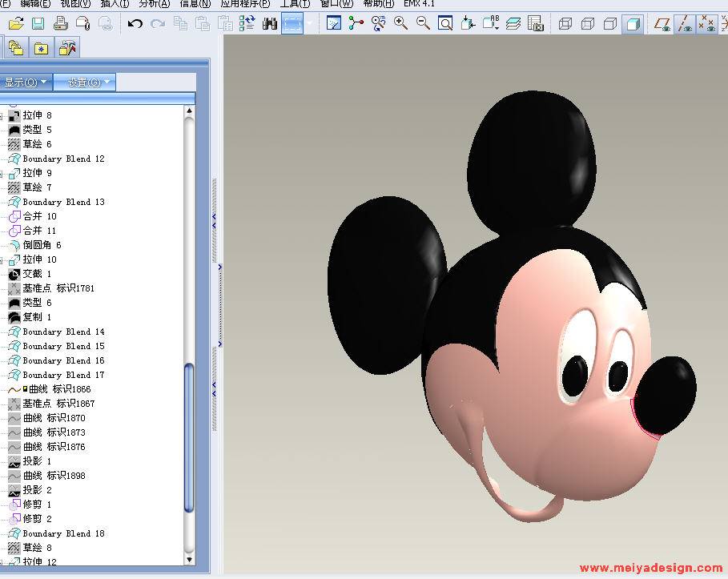728x579 pixels.
Task: Open the 显示(O) dropdown
Action: click(26, 82)
